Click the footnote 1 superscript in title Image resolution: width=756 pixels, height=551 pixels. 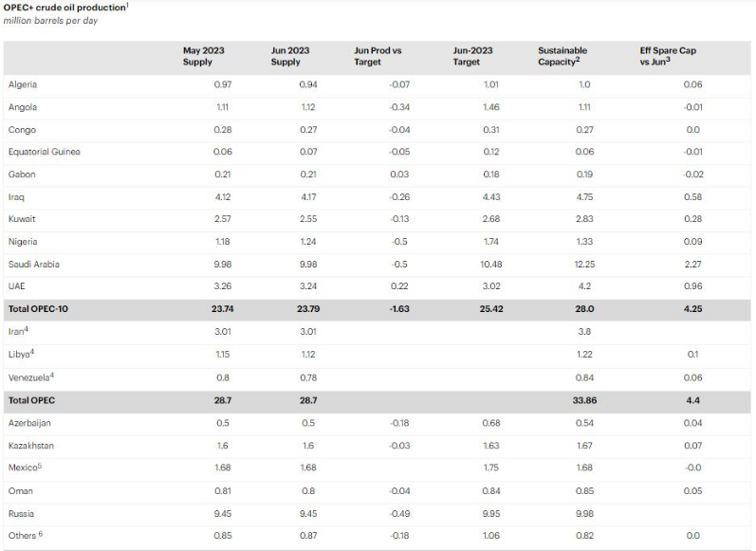[127, 6]
